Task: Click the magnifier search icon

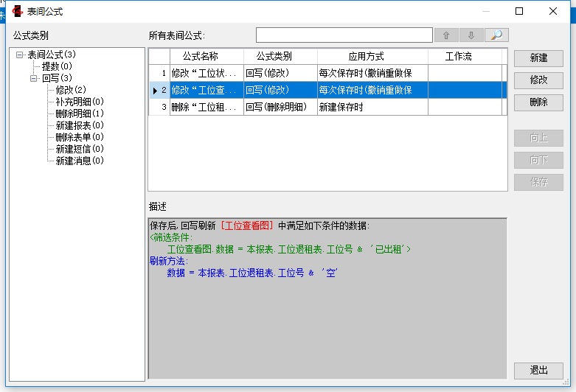Action: (x=496, y=35)
